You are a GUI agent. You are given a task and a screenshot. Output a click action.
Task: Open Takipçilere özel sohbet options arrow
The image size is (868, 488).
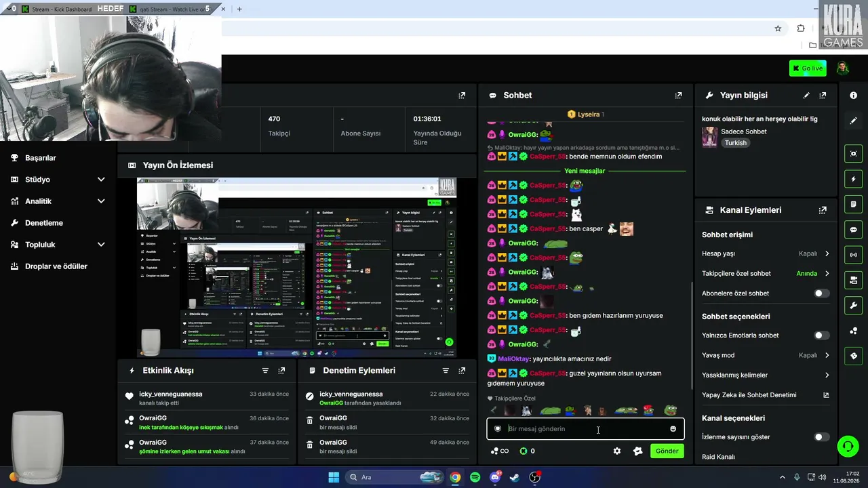[827, 274]
